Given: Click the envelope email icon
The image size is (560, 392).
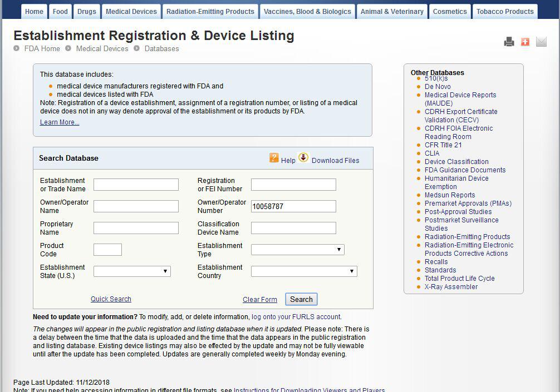Looking at the screenshot, I should tap(541, 42).
